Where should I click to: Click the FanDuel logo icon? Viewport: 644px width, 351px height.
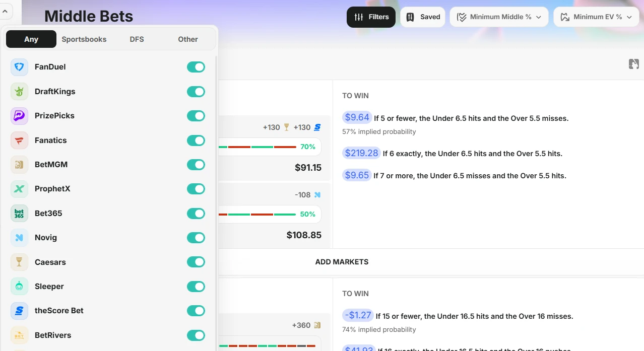19,67
